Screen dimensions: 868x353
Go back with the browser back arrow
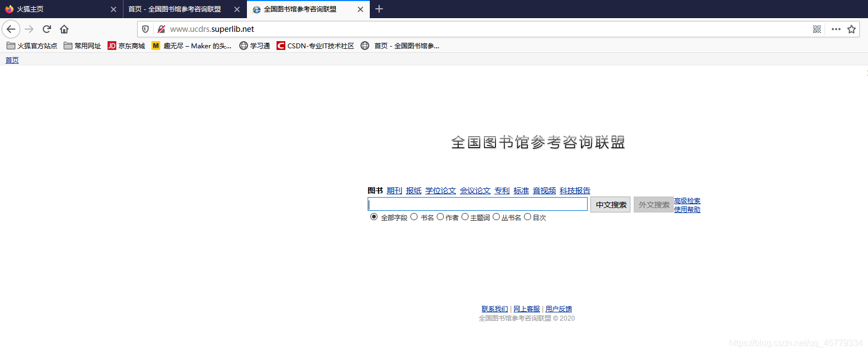(x=11, y=29)
